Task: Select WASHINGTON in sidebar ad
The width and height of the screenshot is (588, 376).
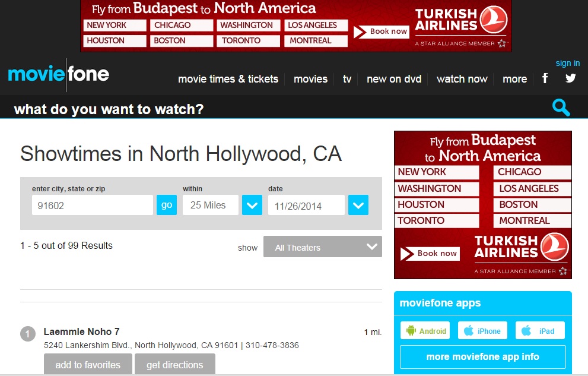Action: (437, 189)
